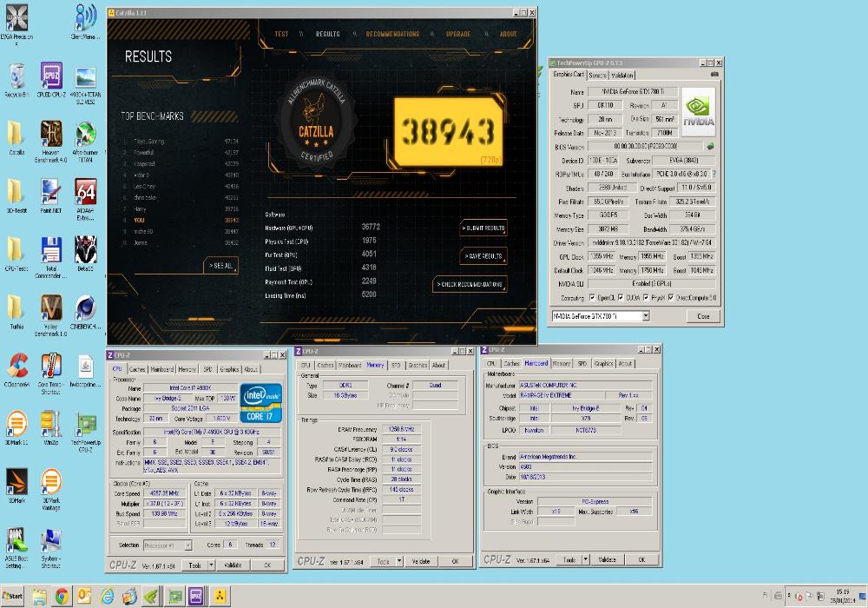Click SAVE RESULTS in Catzilla
868x608 pixels.
pyautogui.click(x=483, y=256)
